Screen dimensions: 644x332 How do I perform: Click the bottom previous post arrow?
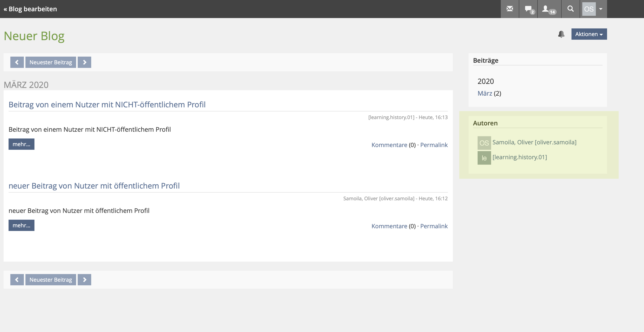coord(17,280)
